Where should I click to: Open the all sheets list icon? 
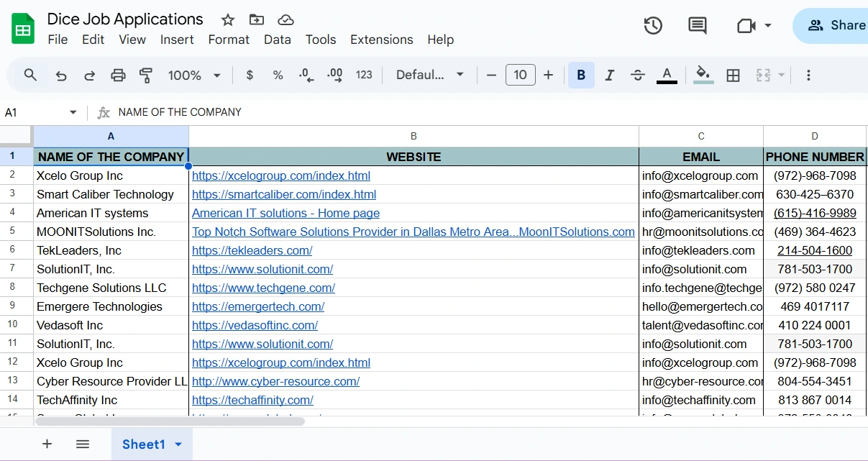pyautogui.click(x=83, y=444)
